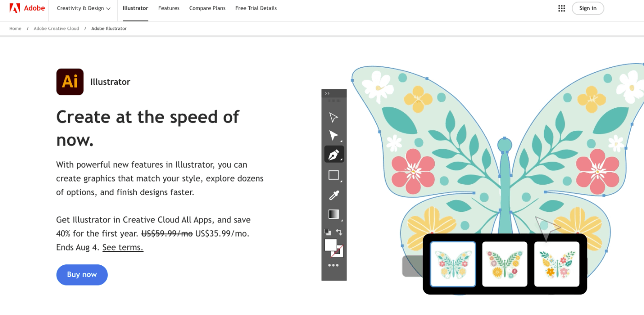Click the white fill color swatch
This screenshot has height=315, width=644.
[x=330, y=245]
